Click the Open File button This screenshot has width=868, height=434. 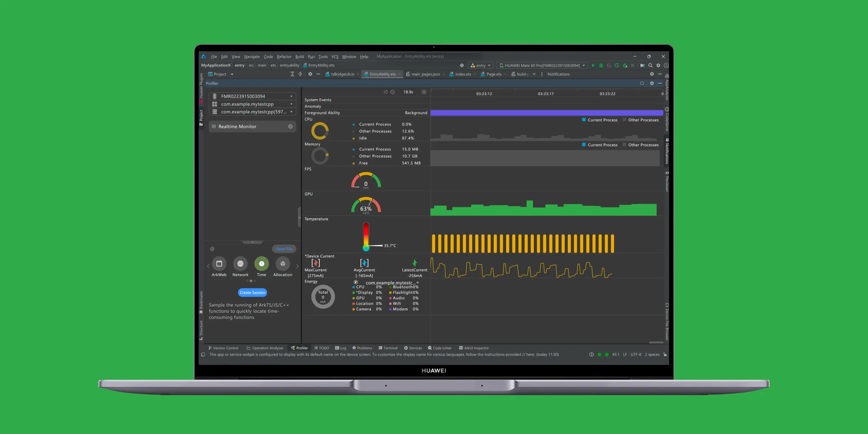284,249
